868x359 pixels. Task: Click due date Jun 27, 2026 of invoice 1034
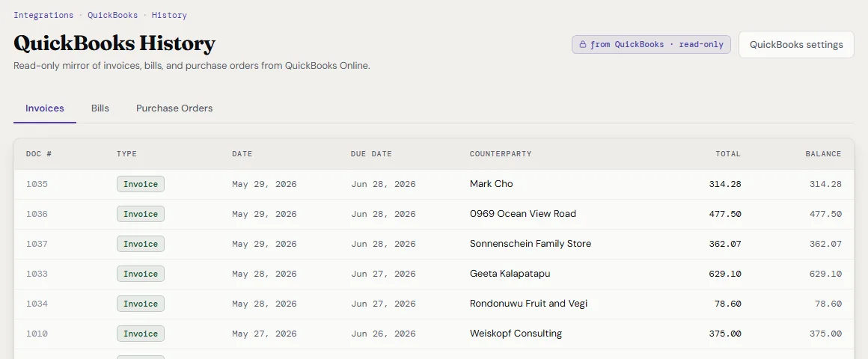coord(383,304)
